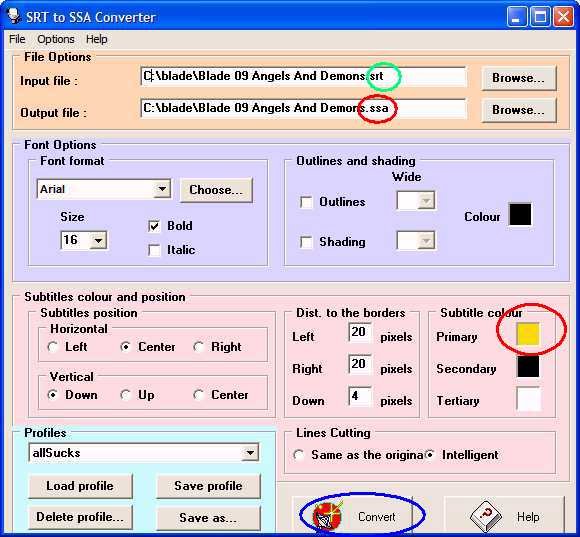The height and width of the screenshot is (537, 580).
Task: Select Same as the original lines cutting
Action: pyautogui.click(x=298, y=455)
